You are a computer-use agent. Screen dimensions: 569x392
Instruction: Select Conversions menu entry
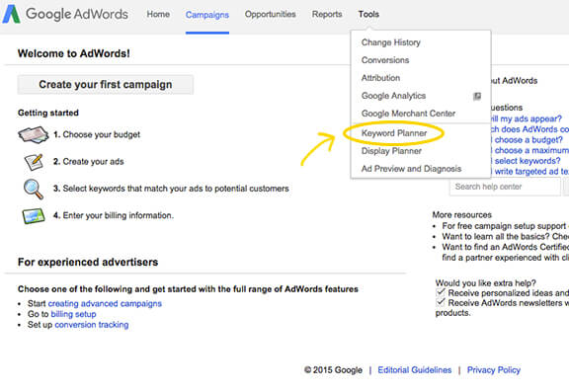[385, 60]
